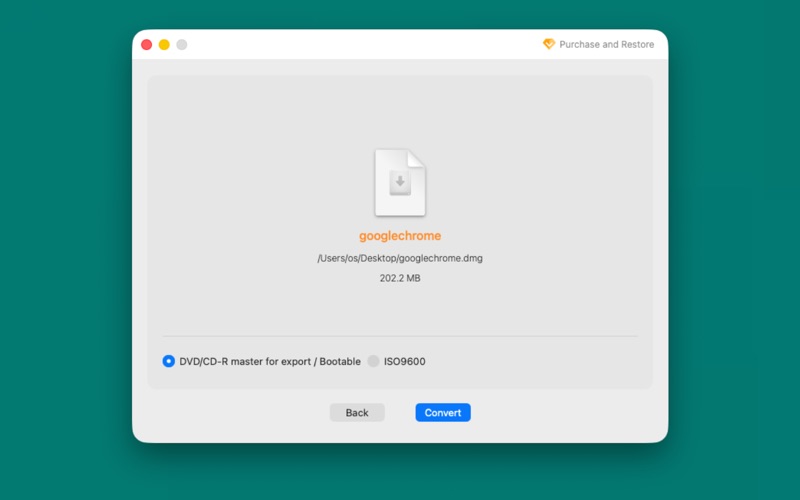The image size is (800, 500).
Task: Go Back to the previous screen
Action: click(357, 413)
